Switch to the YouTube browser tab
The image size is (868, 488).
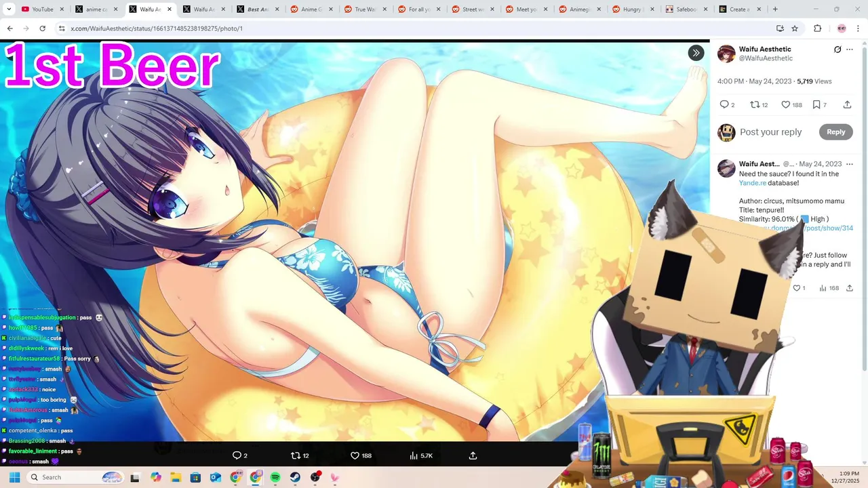pos(43,9)
